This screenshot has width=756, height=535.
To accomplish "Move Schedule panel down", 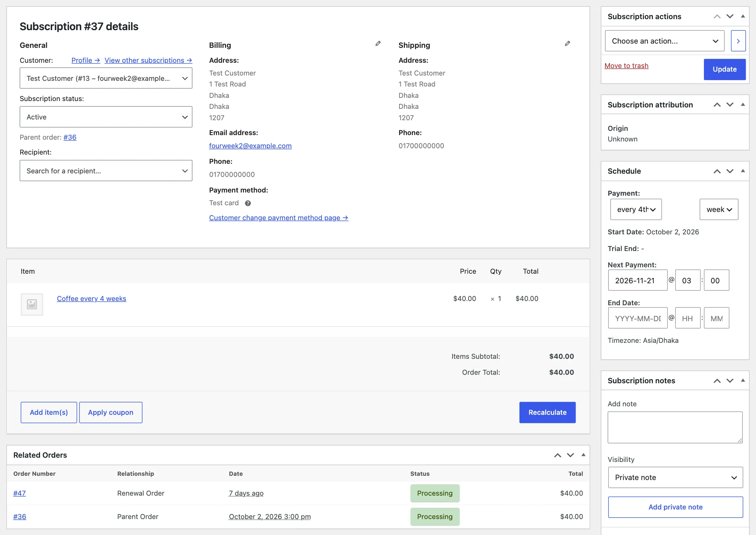I will tap(730, 171).
